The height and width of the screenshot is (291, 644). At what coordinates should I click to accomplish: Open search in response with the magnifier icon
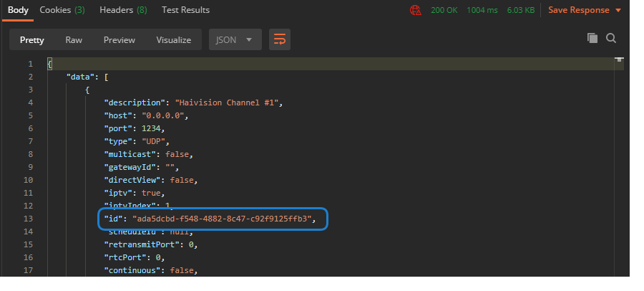coord(611,38)
